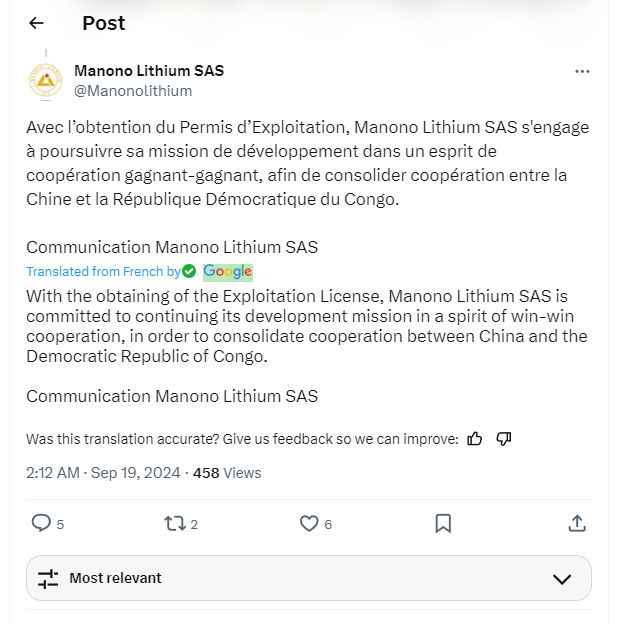
Task: Give thumbs up for translation accuracy
Action: coord(475,438)
